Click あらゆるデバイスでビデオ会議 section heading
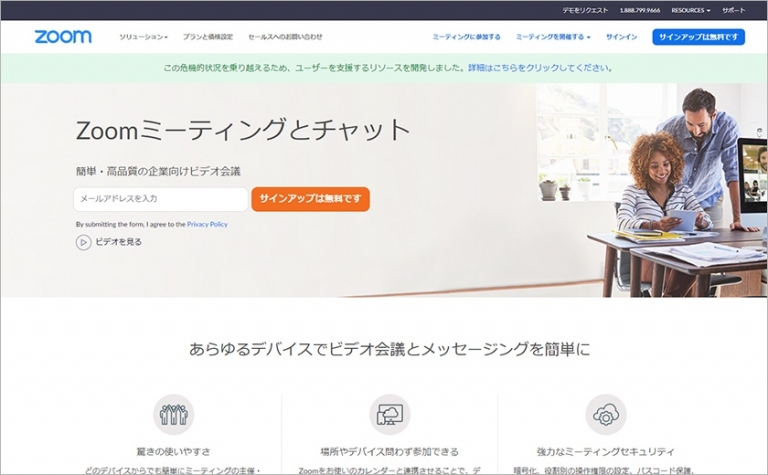Viewport: 768px width, 475px height. click(x=389, y=349)
